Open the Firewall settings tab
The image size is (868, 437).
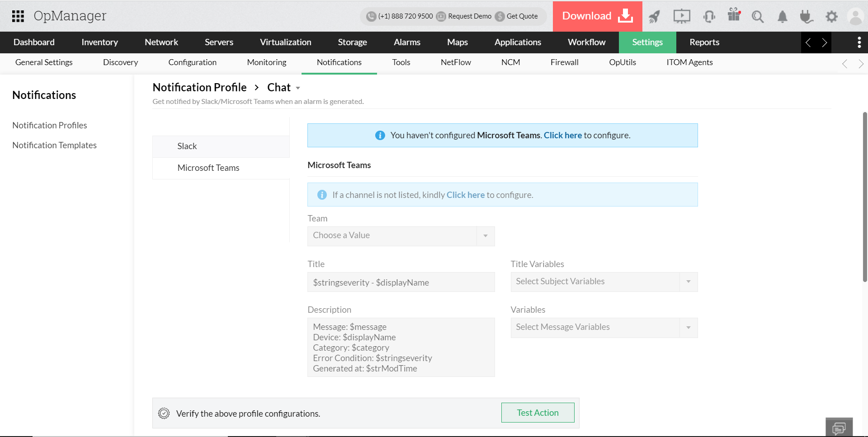(x=564, y=62)
